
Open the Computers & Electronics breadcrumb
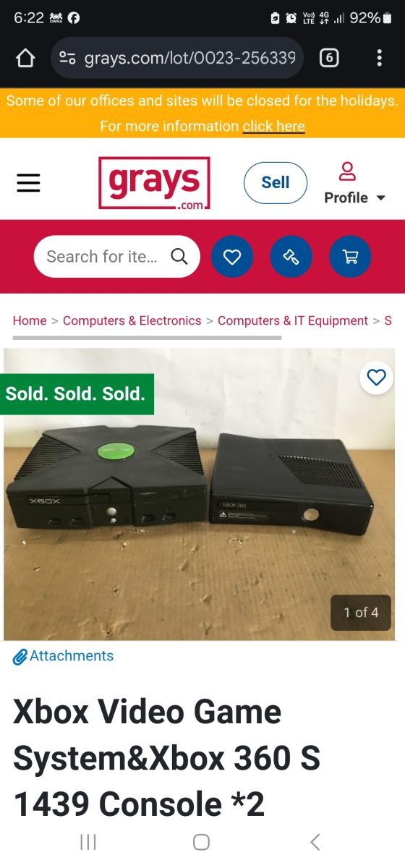click(132, 320)
